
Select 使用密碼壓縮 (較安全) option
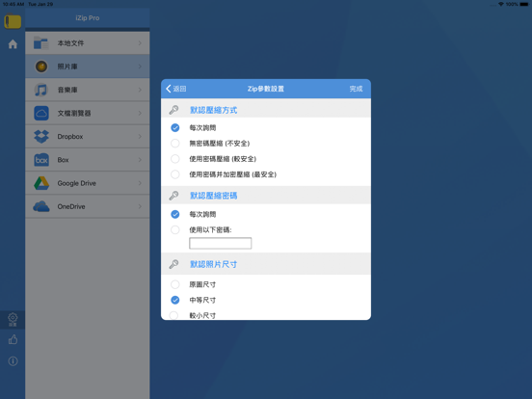click(175, 159)
